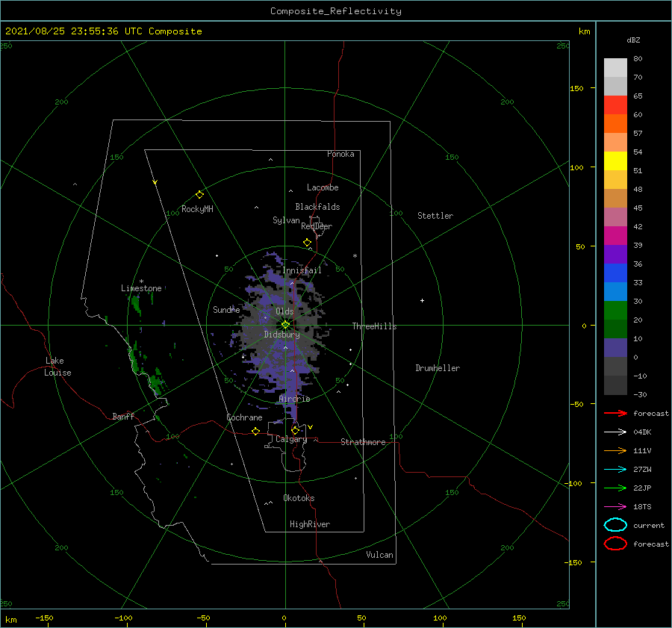Click the -150 label on bottom axis
The width and height of the screenshot is (672, 628).
(44, 618)
